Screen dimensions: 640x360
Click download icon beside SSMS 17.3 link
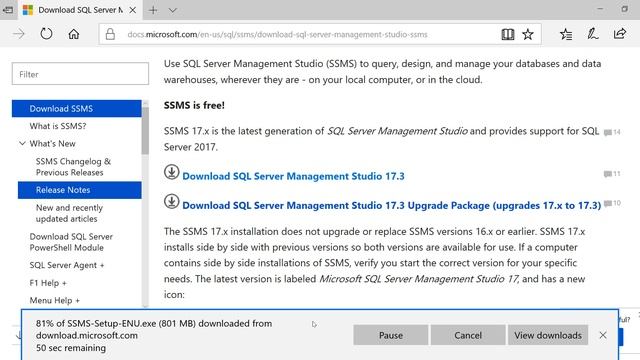pyautogui.click(x=171, y=172)
